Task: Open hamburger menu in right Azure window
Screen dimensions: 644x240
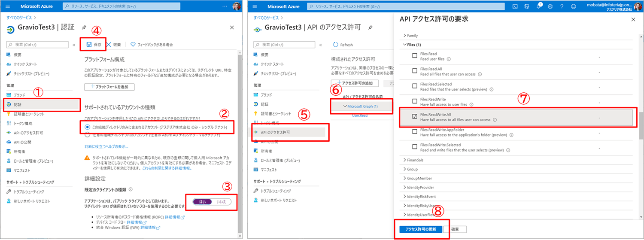Action: click(255, 6)
